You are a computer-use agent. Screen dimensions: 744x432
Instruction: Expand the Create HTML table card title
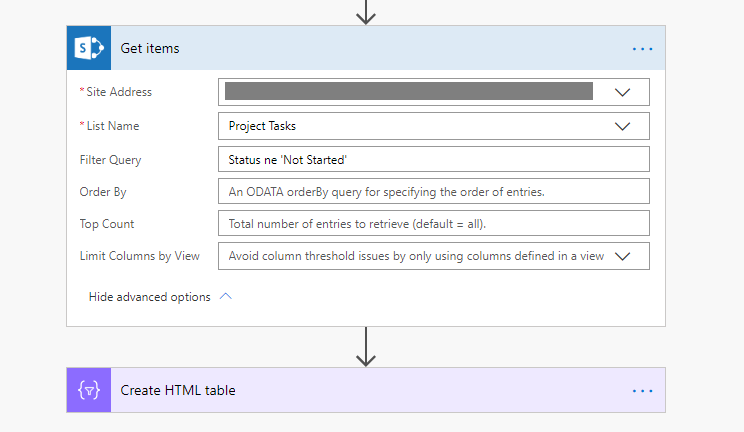[x=178, y=390]
